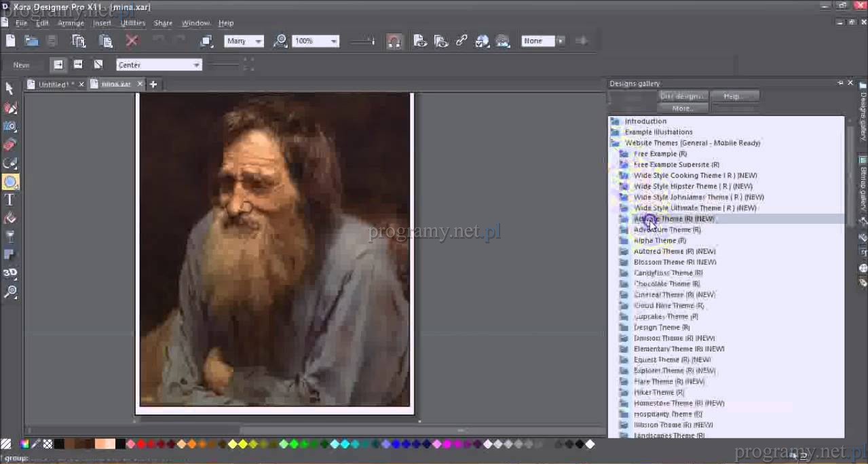868x464 pixels.
Task: Click the red Delete X icon
Action: click(x=132, y=41)
